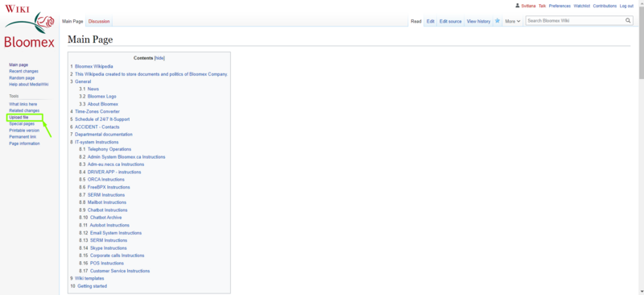Open Related changes tool
This screenshot has width=644, height=295.
(24, 111)
